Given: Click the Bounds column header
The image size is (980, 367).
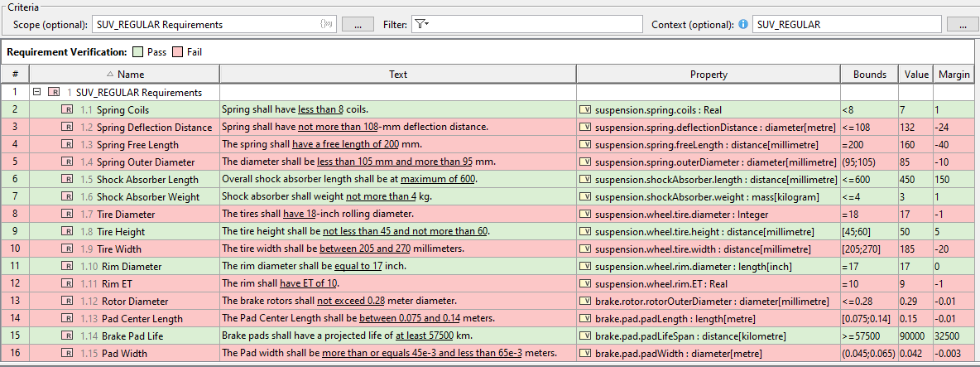Looking at the screenshot, I should click(x=868, y=75).
